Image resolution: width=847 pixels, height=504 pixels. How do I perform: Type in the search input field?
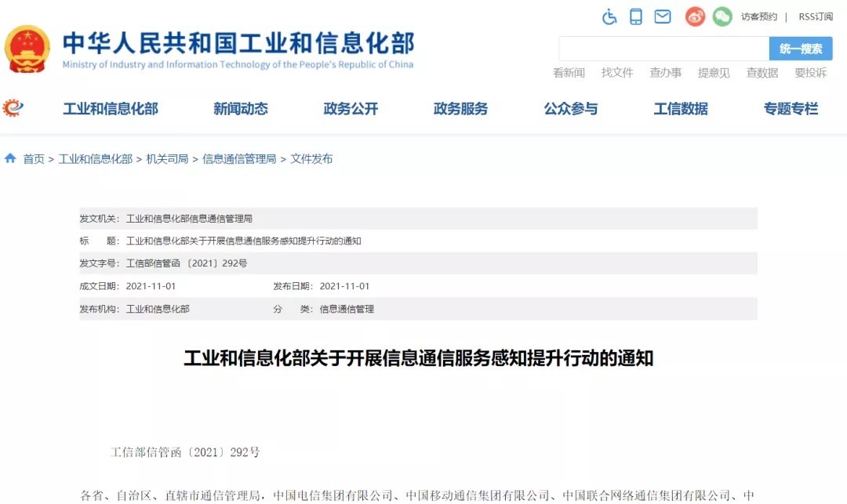(x=663, y=49)
